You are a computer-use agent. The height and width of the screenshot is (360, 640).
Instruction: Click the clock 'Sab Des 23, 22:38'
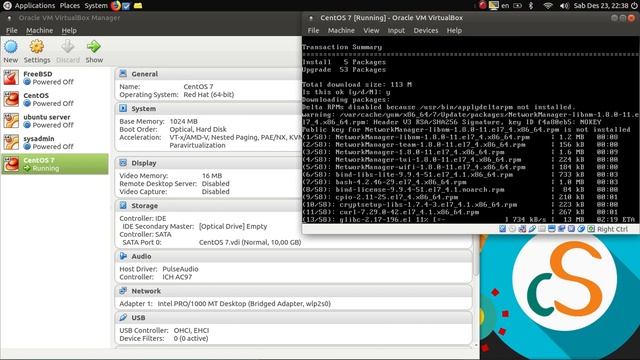[x=601, y=6]
